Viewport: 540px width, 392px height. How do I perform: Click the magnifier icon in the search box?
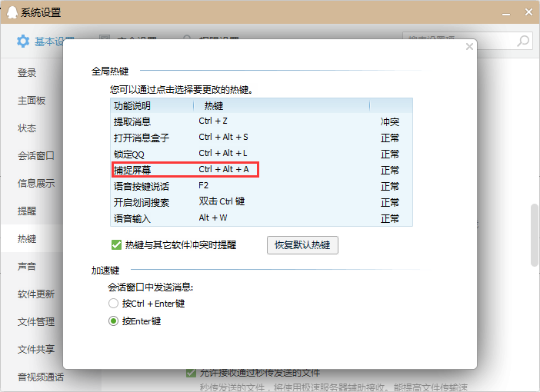523,41
